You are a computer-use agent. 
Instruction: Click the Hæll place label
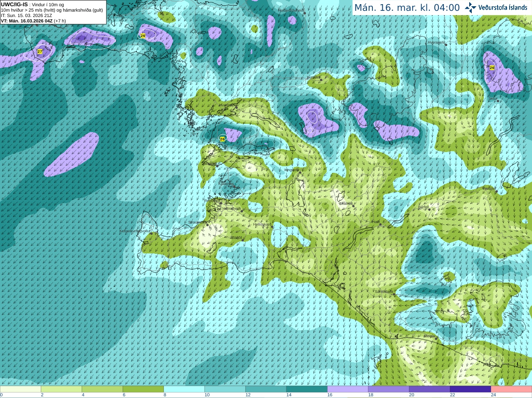pyautogui.click(x=375, y=222)
